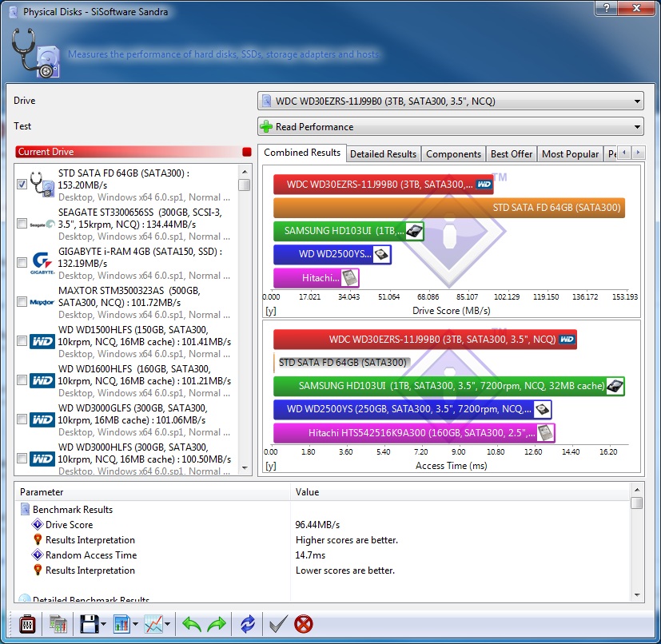Click the line graph icon in toolbar

pos(153,624)
